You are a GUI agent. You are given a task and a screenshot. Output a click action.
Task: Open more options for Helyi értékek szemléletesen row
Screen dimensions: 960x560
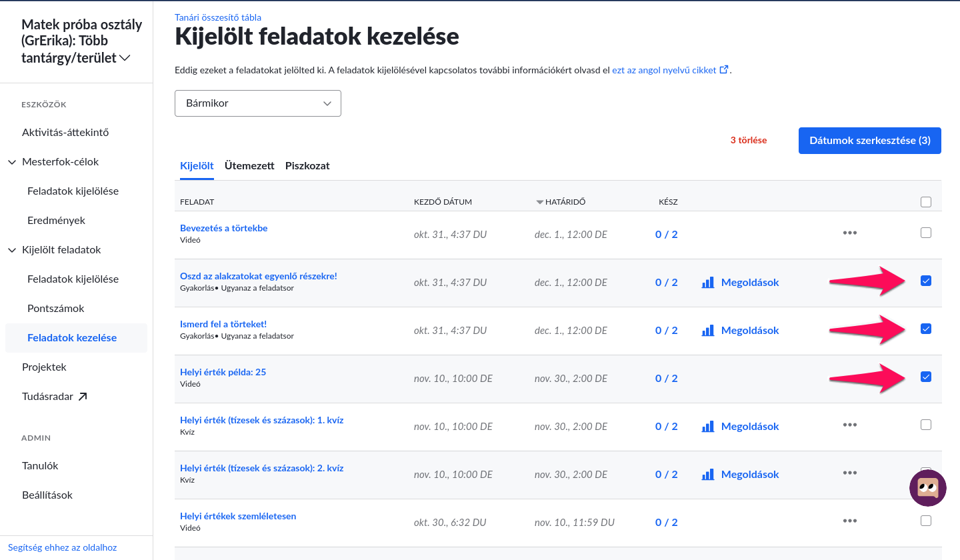pyautogui.click(x=849, y=521)
